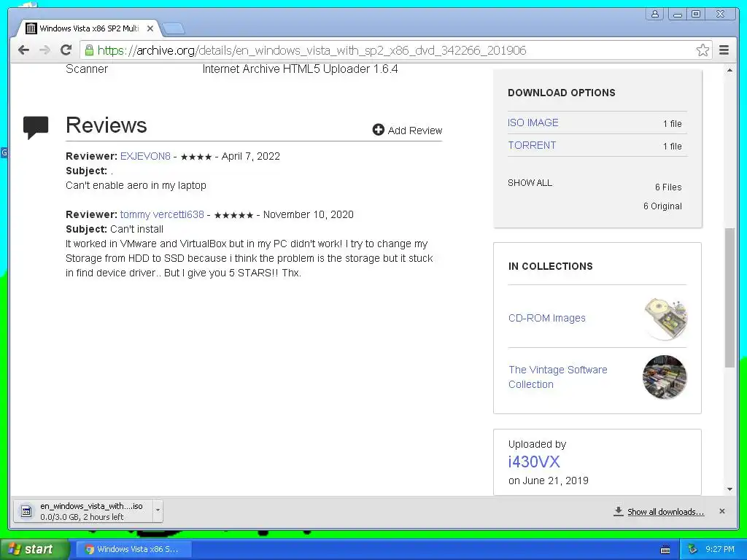Open the Chrome hamburger menu
This screenshot has width=747, height=560.
pos(724,50)
